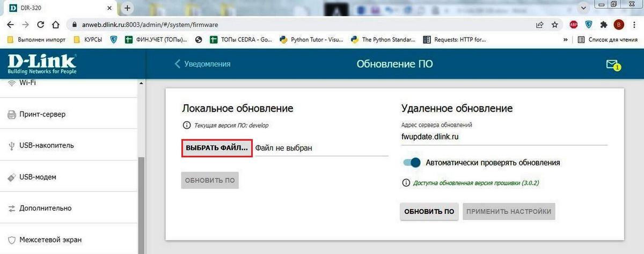Share this page via share icon
The width and height of the screenshot is (644, 254).
(539, 24)
